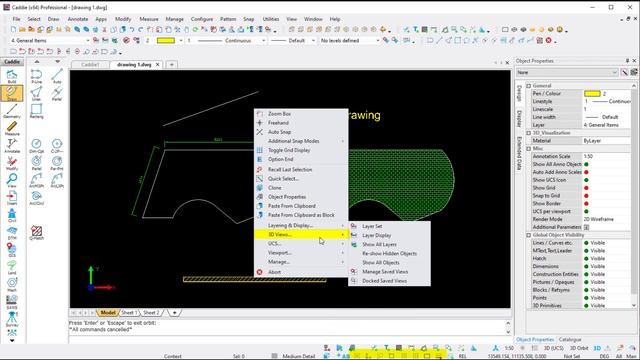Open the Annotate tool category
Image resolution: width=640 pixels, height=360 pixels.
click(x=12, y=146)
